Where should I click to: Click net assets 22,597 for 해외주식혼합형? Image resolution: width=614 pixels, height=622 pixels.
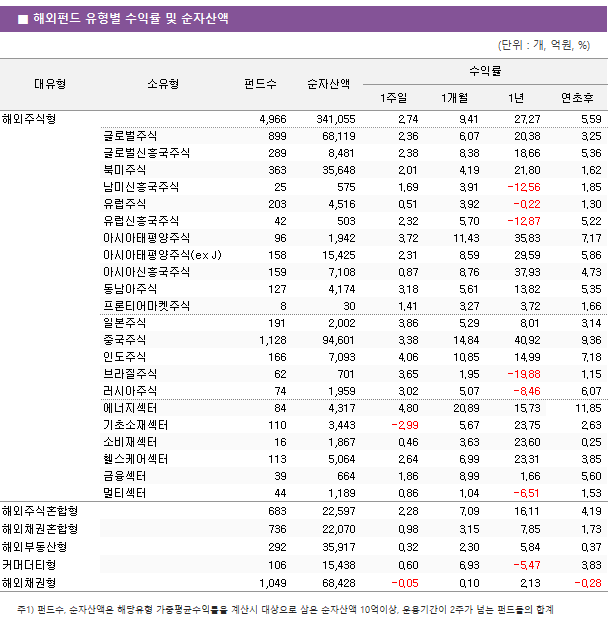click(339, 512)
